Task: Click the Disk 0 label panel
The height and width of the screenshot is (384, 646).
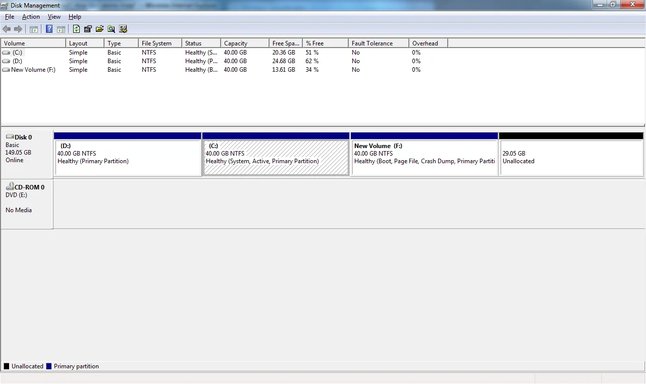Action: 27,154
